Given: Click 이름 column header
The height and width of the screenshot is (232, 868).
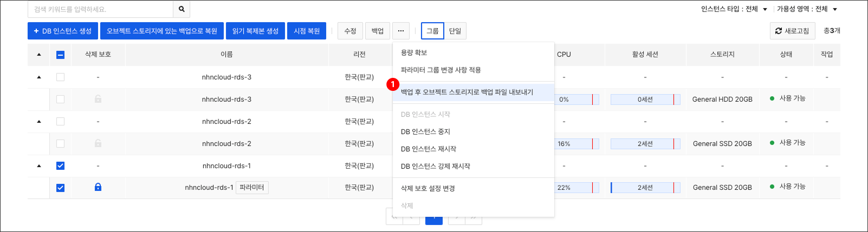Looking at the screenshot, I should (x=226, y=55).
